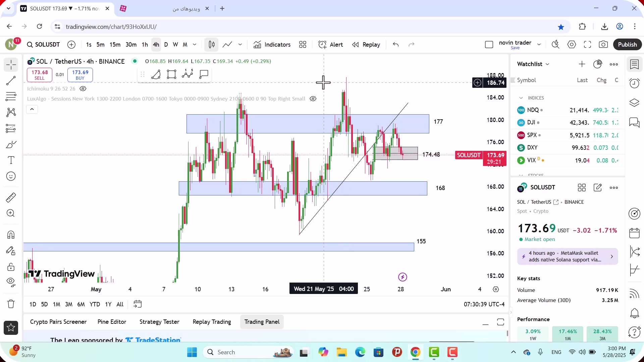
Task: Set chart range to 1M
Action: 56,304
